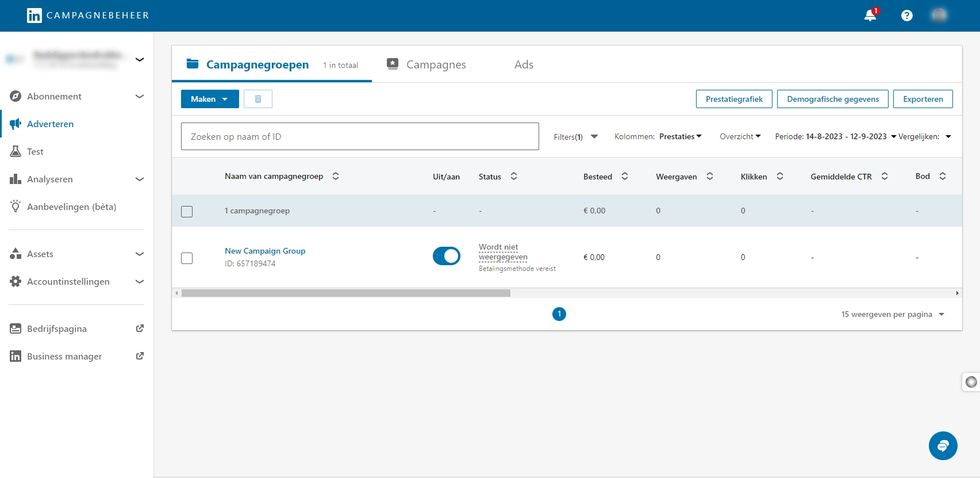Click Wordt niet weergegeven status
The width and height of the screenshot is (980, 478).
[503, 252]
